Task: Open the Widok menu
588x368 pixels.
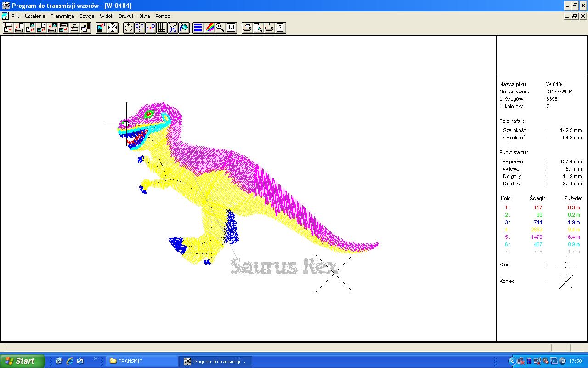Action: 107,16
